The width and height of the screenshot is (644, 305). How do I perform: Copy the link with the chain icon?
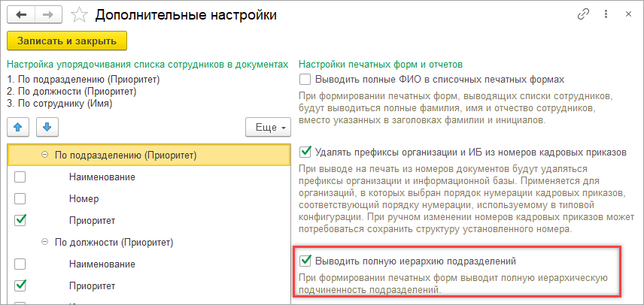583,15
